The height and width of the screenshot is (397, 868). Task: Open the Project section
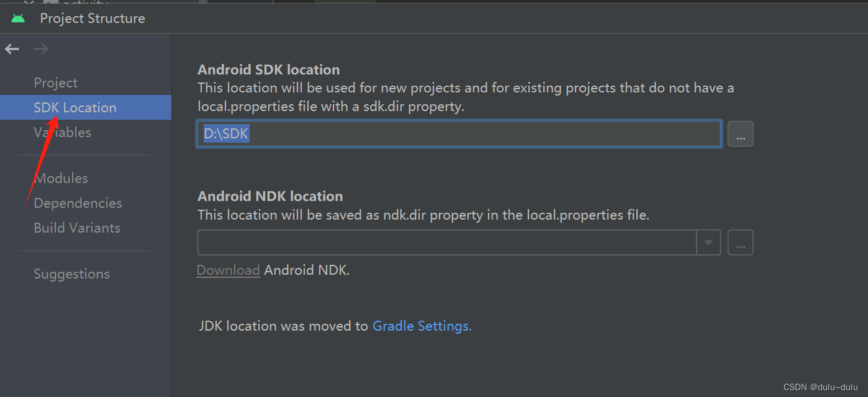point(55,83)
